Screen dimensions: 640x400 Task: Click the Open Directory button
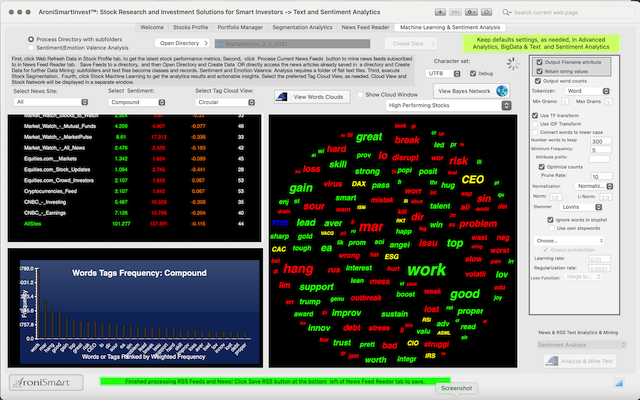[x=182, y=43]
